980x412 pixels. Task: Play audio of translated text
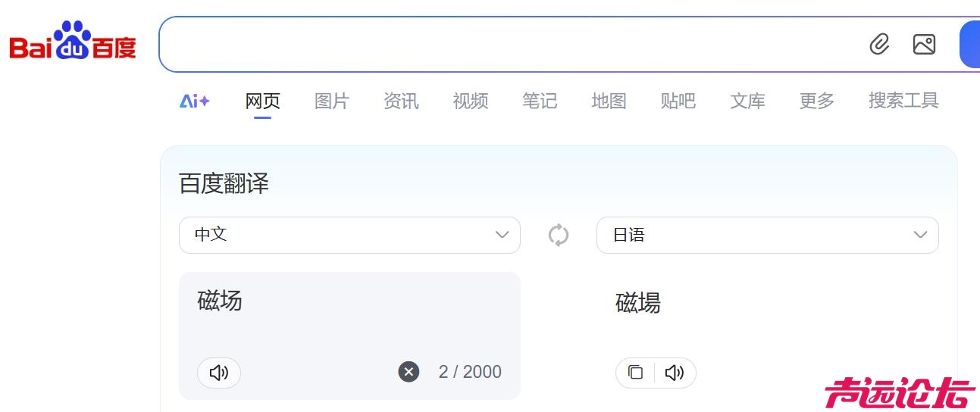click(675, 373)
